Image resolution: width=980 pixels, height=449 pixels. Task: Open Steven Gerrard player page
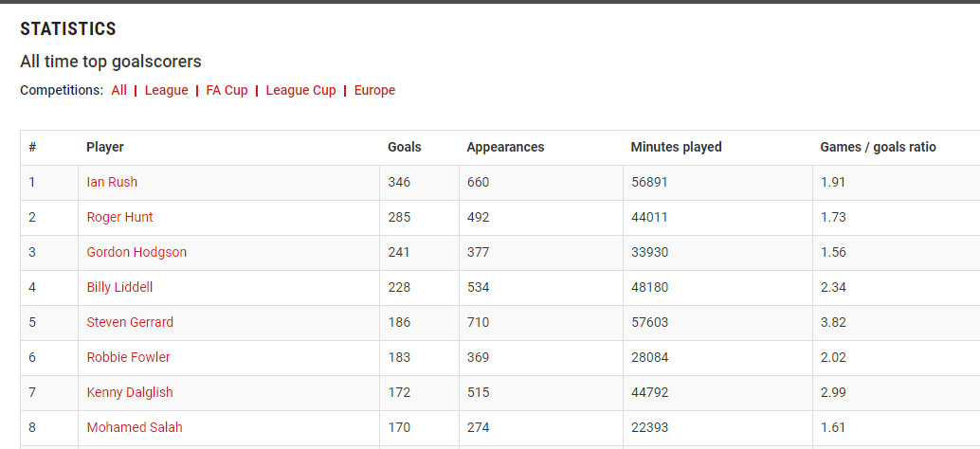tap(130, 323)
